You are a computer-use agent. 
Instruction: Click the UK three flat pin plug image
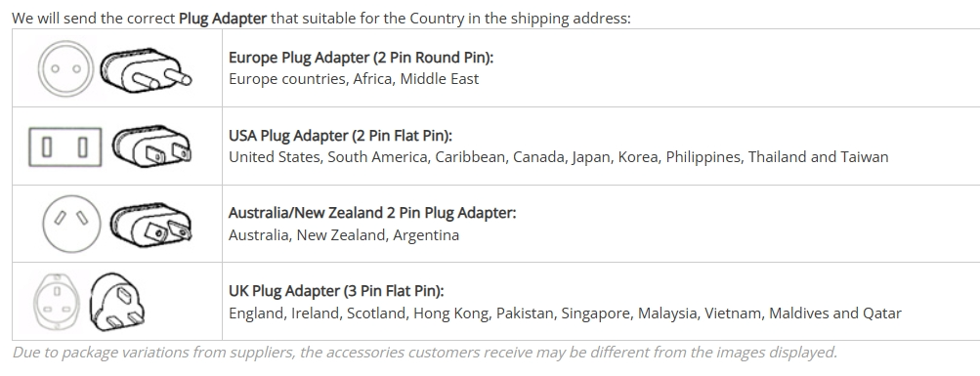coord(117,301)
